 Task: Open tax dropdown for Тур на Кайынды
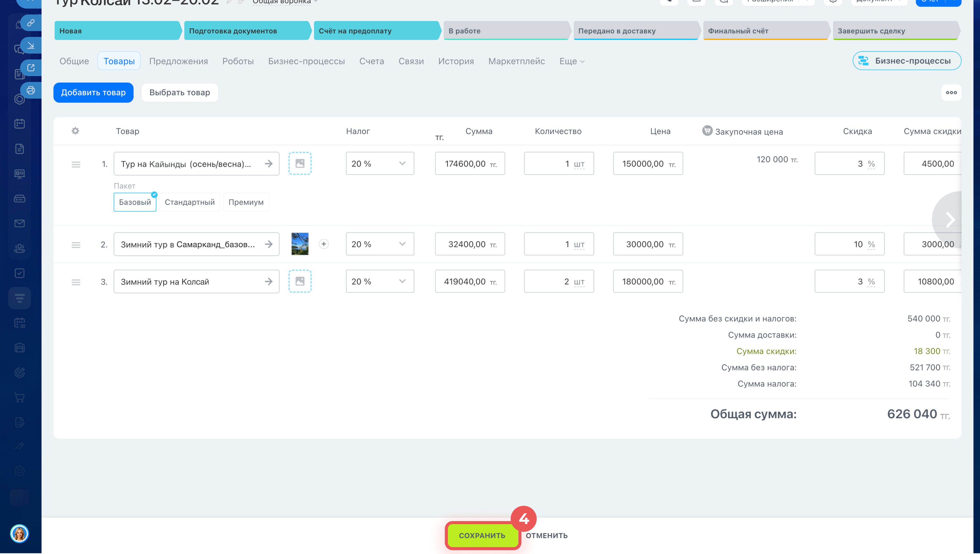click(379, 163)
